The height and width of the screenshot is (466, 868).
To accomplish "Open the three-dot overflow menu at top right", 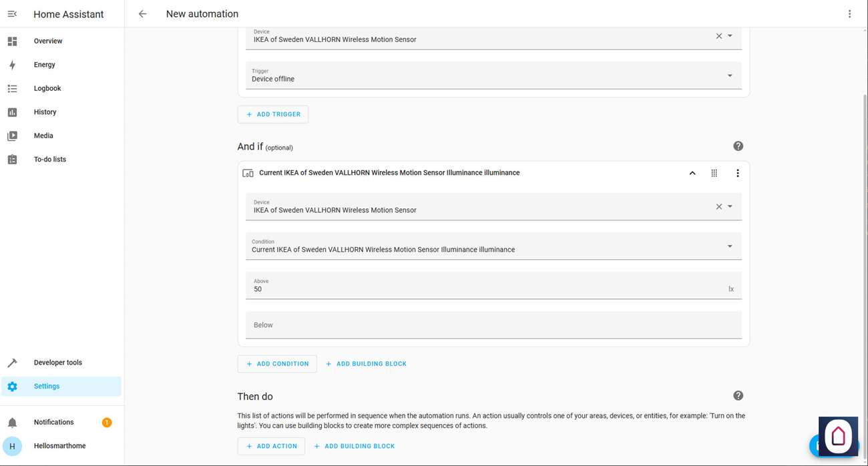I will point(849,14).
